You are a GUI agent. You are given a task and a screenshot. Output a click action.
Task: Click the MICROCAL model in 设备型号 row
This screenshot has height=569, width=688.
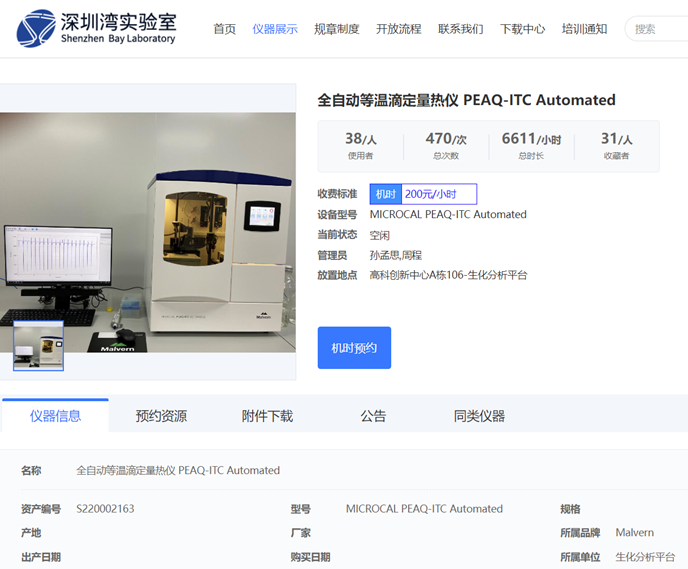[448, 215]
